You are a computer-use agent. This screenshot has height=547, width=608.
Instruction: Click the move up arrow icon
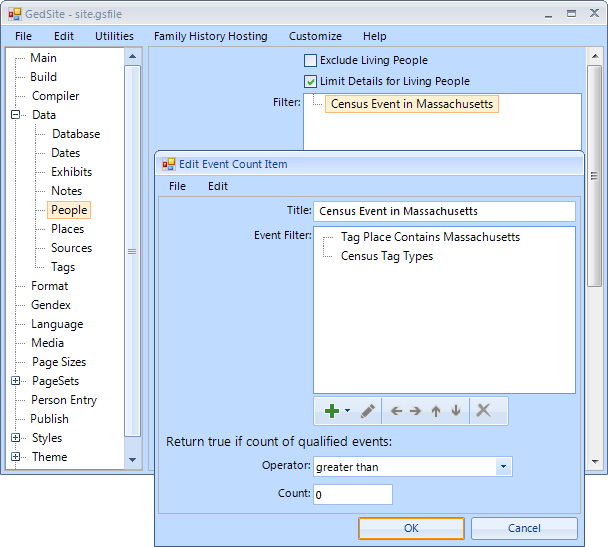click(436, 411)
